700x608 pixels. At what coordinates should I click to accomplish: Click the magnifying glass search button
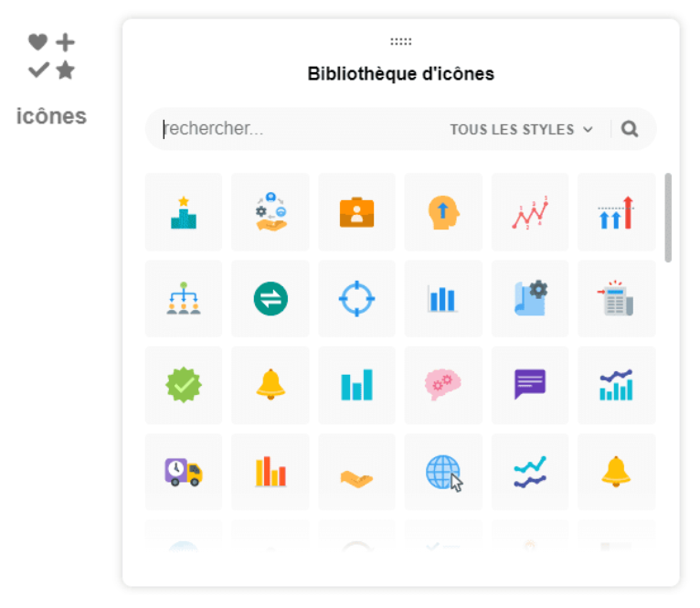(630, 130)
